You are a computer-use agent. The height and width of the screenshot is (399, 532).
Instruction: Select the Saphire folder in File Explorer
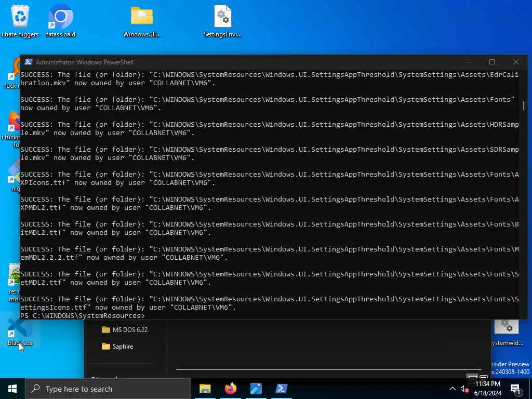tap(118, 347)
